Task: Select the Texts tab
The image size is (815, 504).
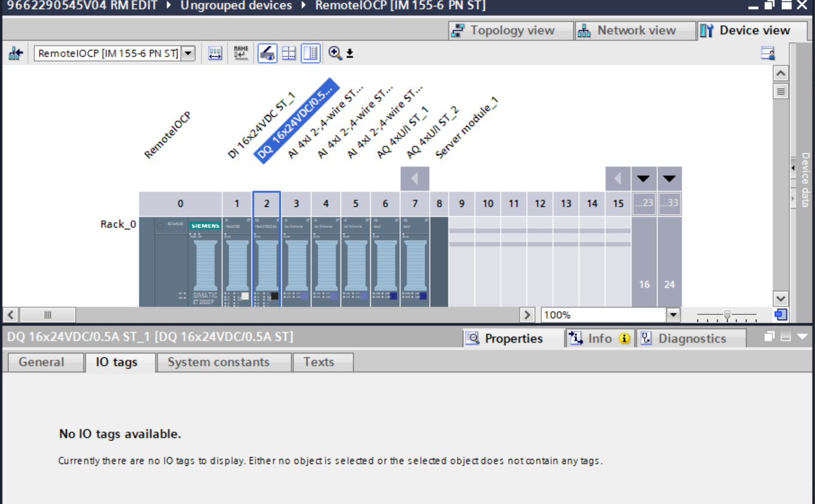Action: (323, 362)
